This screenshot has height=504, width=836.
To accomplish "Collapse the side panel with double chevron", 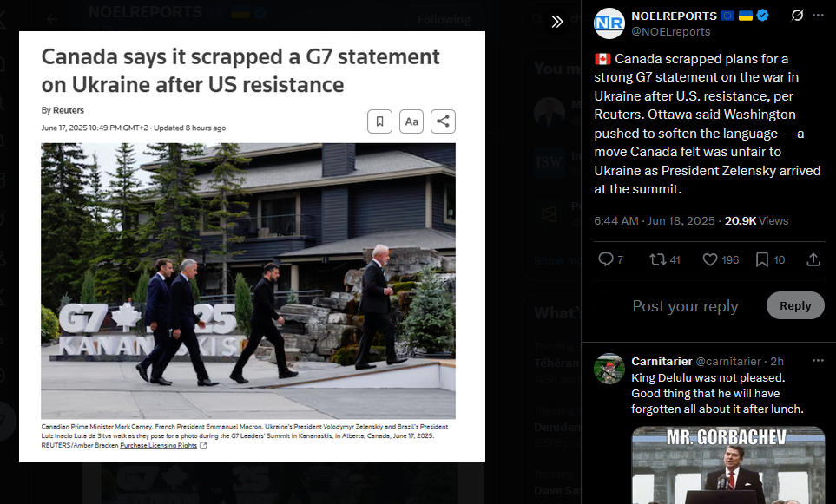I will (x=557, y=22).
